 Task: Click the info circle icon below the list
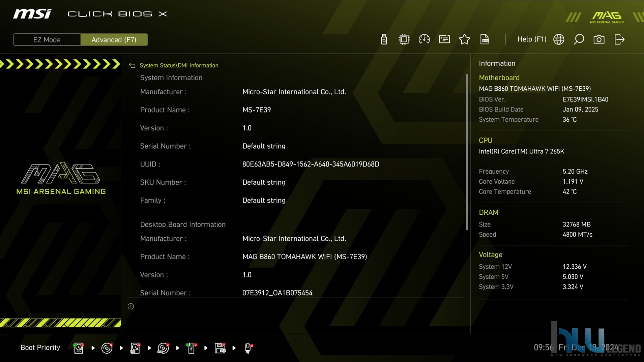(x=131, y=306)
